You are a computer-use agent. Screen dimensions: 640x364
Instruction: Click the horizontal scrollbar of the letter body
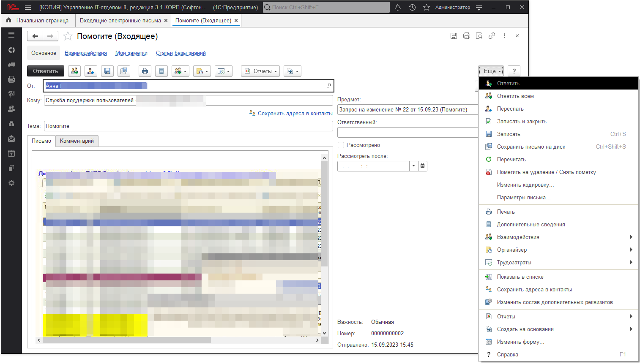[127, 340]
